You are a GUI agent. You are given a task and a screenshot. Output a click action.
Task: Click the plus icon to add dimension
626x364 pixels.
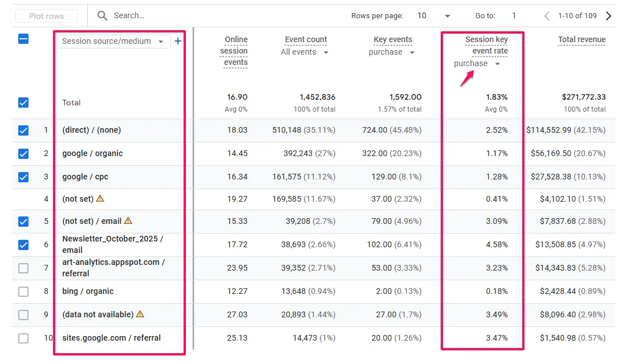click(x=178, y=41)
